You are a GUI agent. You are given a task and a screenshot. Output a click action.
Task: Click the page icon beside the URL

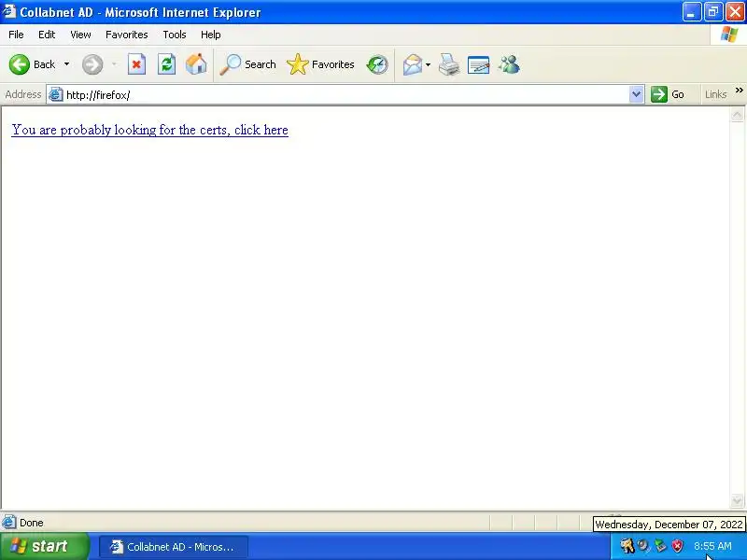[x=56, y=94]
